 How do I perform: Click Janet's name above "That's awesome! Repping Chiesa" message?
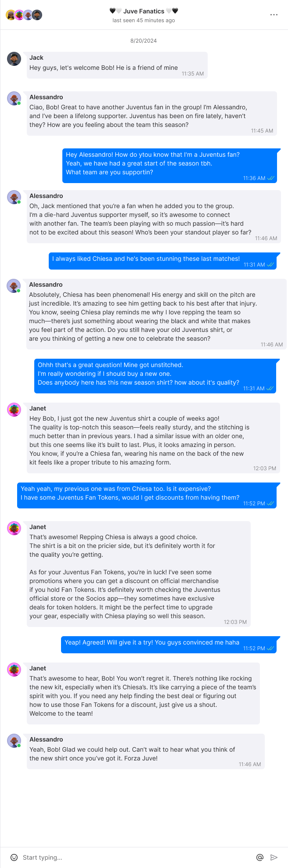pos(38,527)
